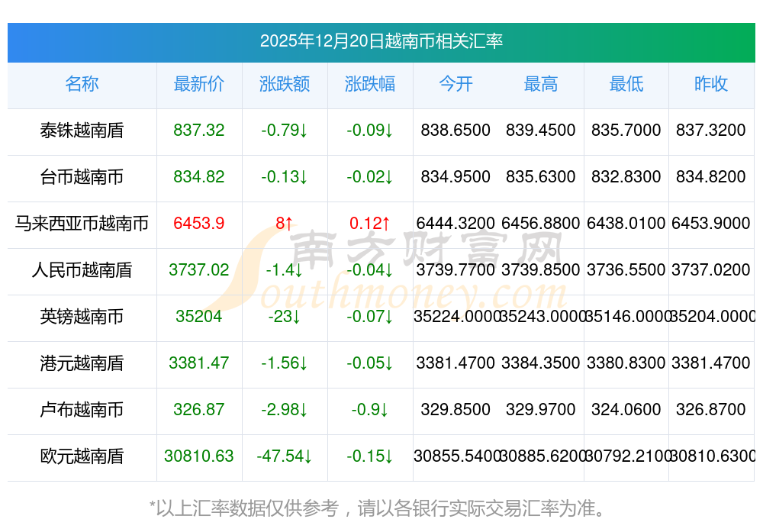The width and height of the screenshot is (763, 532).
Task: Click the high value 839.4500
Action: [541, 130]
